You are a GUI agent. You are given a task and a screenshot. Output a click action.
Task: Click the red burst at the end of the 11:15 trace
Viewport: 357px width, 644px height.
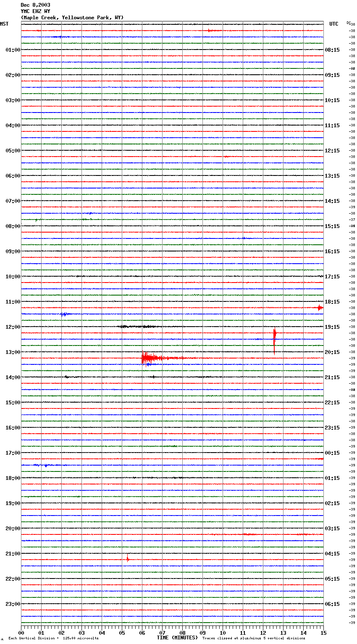[320, 308]
